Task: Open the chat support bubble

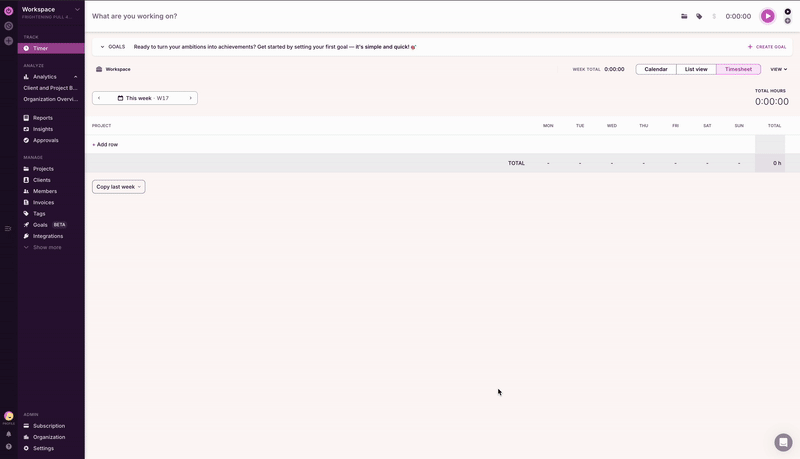Action: [x=783, y=442]
